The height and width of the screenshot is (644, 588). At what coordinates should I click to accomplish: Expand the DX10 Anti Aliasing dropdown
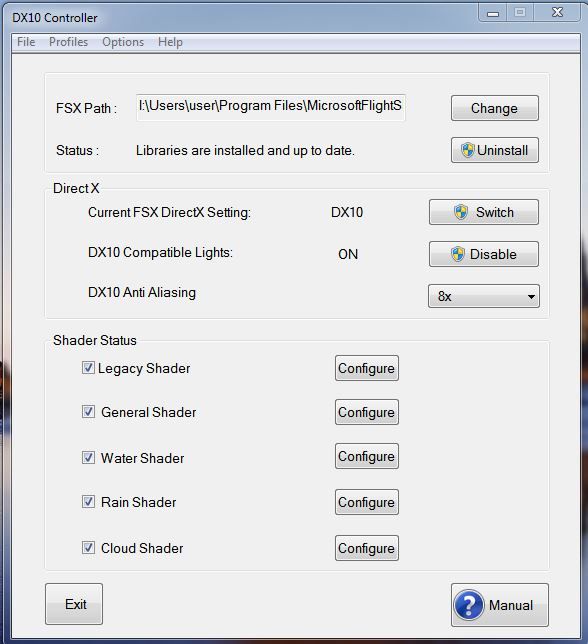(x=484, y=296)
